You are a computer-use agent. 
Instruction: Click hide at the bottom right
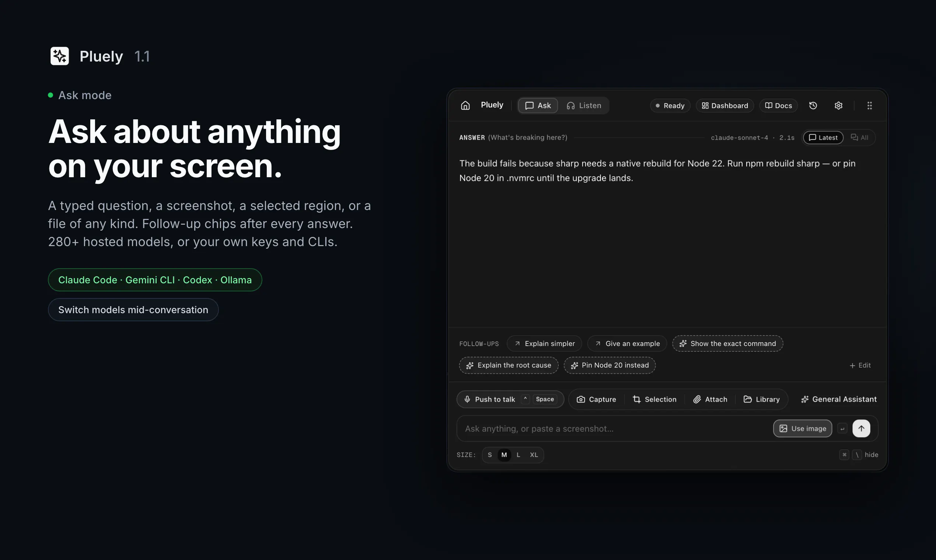[x=872, y=455]
